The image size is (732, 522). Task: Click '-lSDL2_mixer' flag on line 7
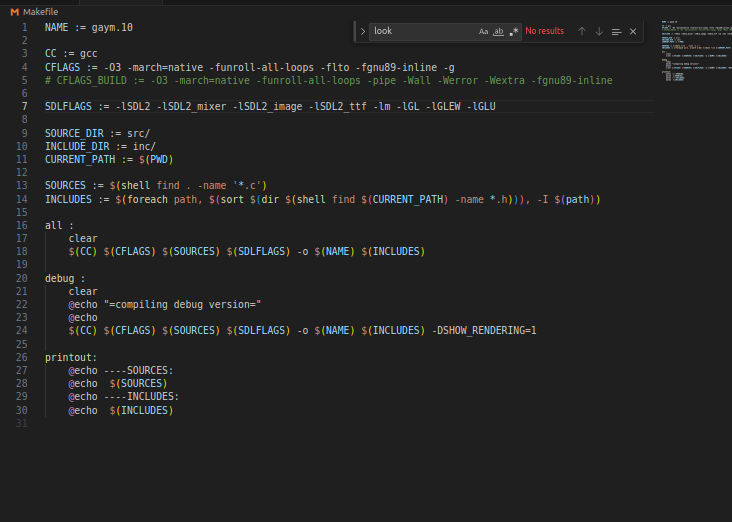click(191, 106)
